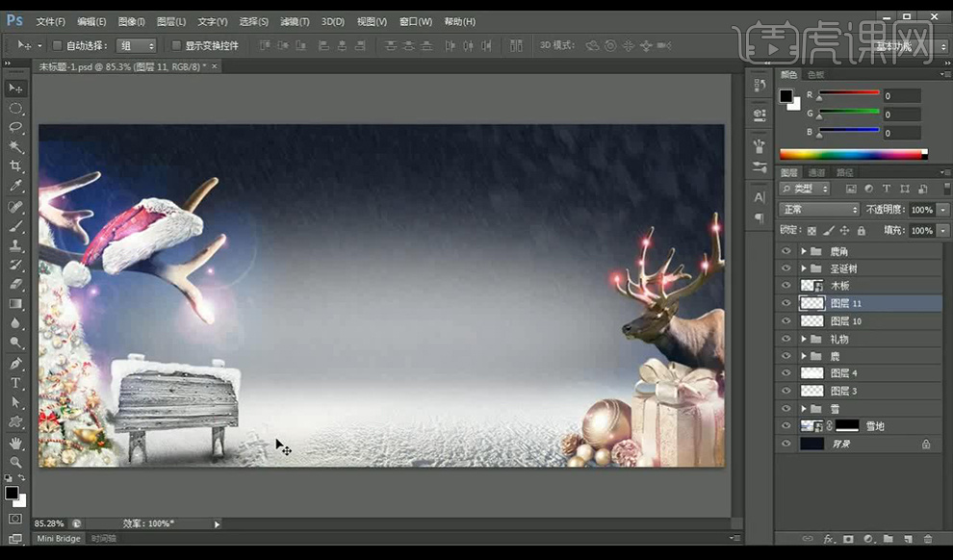This screenshot has width=953, height=560.
Task: Toggle Quick Mask mode
Action: pos(15,519)
